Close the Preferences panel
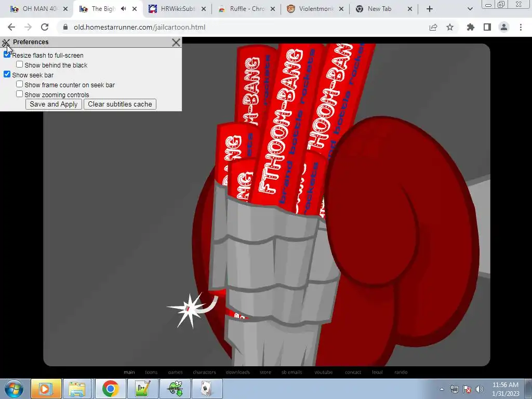Screen dimensions: 532x399 [176, 43]
